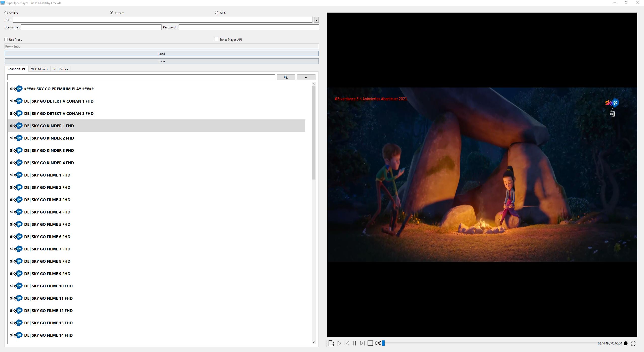Select DE| SKY GO DETEKTIV CONAN 2 FHD
The image size is (644, 352).
[x=156, y=113]
